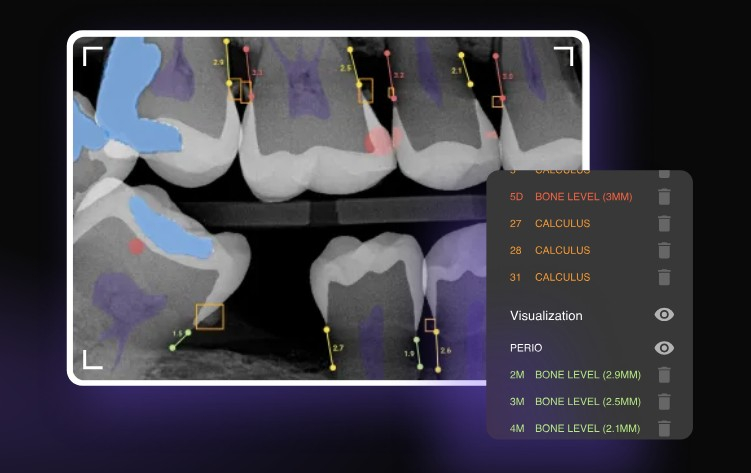
Task: Delete the 31 Calculus finding
Action: (664, 277)
